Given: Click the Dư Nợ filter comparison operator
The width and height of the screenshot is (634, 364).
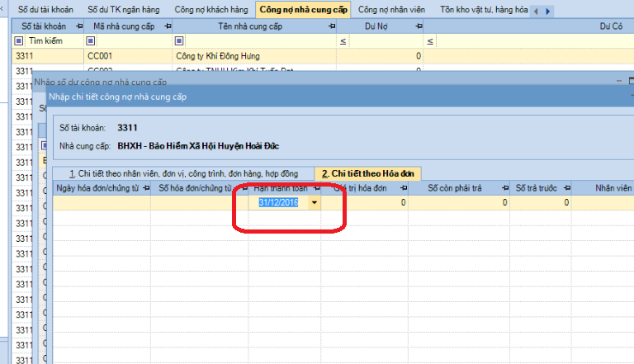Looking at the screenshot, I should click(x=343, y=40).
